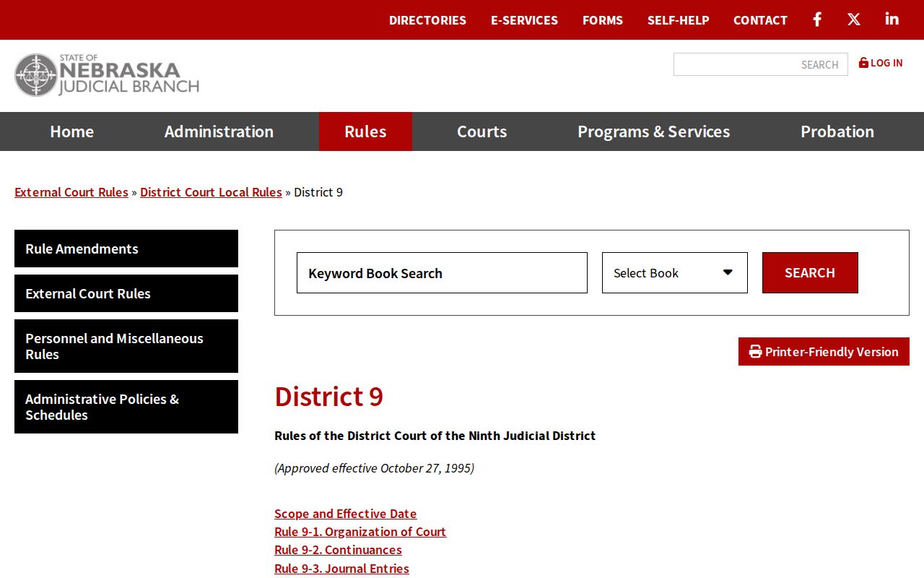Open the X (Twitter) icon link
Image resolution: width=924 pixels, height=578 pixels.
[854, 20]
